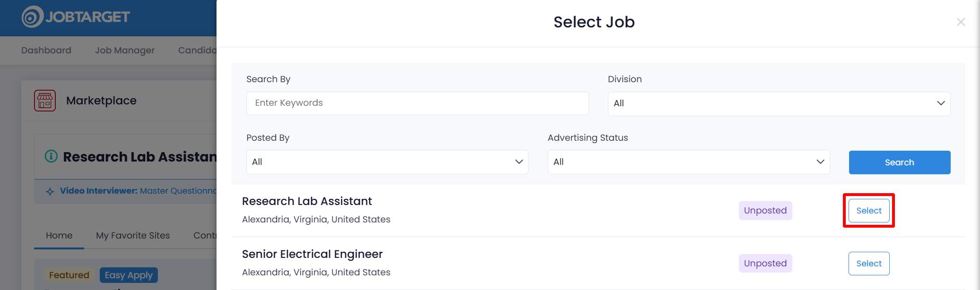Open the Posted By dropdown

[x=387, y=162]
